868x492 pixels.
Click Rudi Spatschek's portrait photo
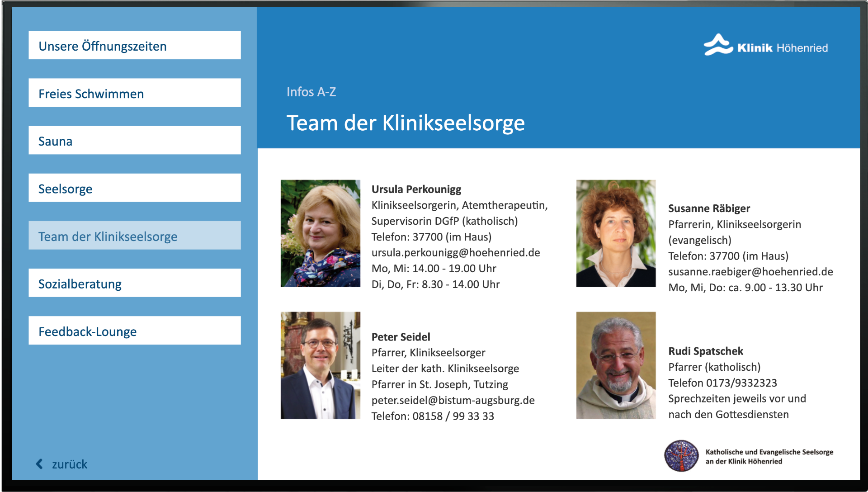pyautogui.click(x=616, y=365)
